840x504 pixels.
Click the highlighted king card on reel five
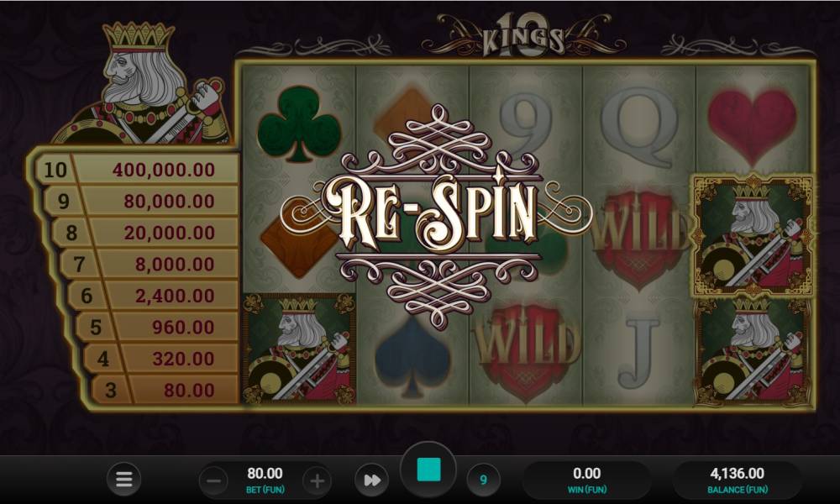tap(753, 236)
